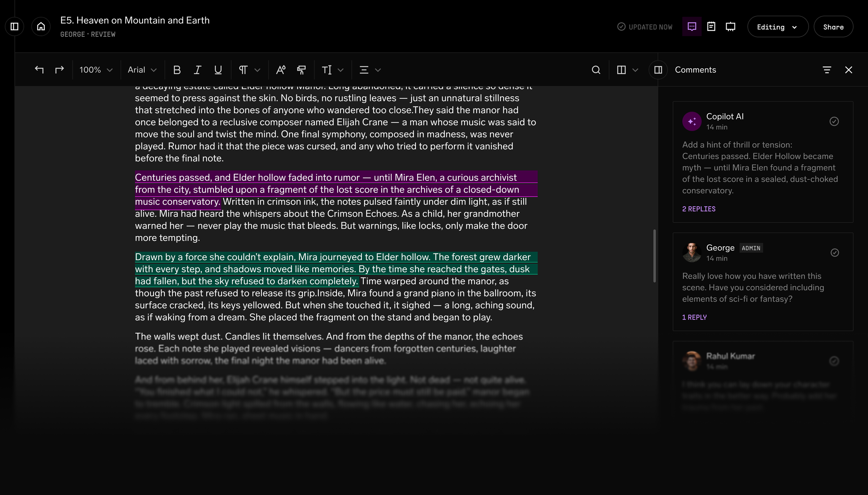Open comment filter options
The height and width of the screenshot is (495, 868).
(x=827, y=70)
